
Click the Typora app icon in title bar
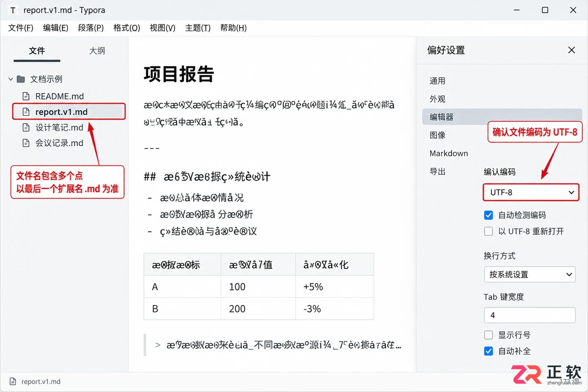coord(13,10)
